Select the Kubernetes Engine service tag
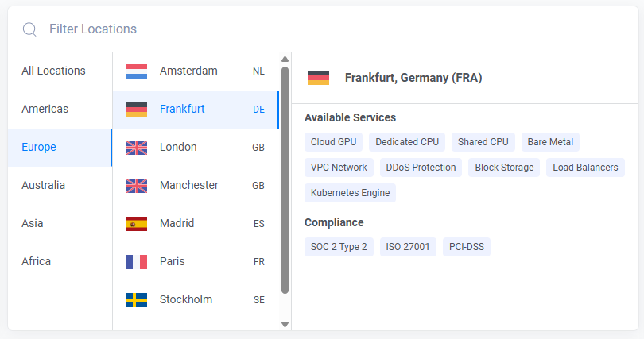This screenshot has height=339, width=644. 350,193
